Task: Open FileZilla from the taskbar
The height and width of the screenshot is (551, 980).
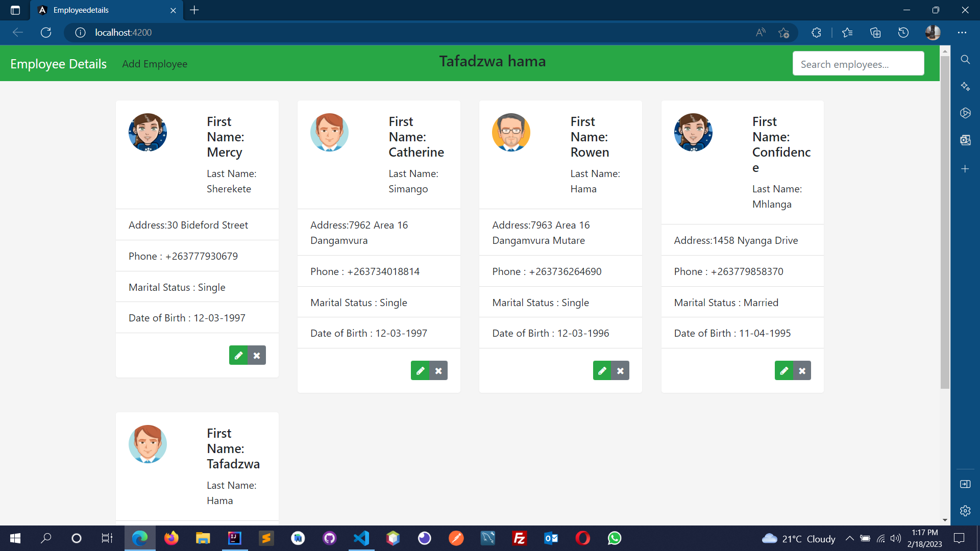Action: 520,538
